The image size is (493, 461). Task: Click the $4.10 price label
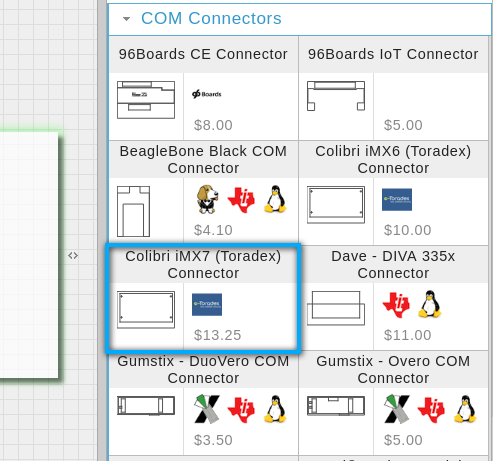213,230
